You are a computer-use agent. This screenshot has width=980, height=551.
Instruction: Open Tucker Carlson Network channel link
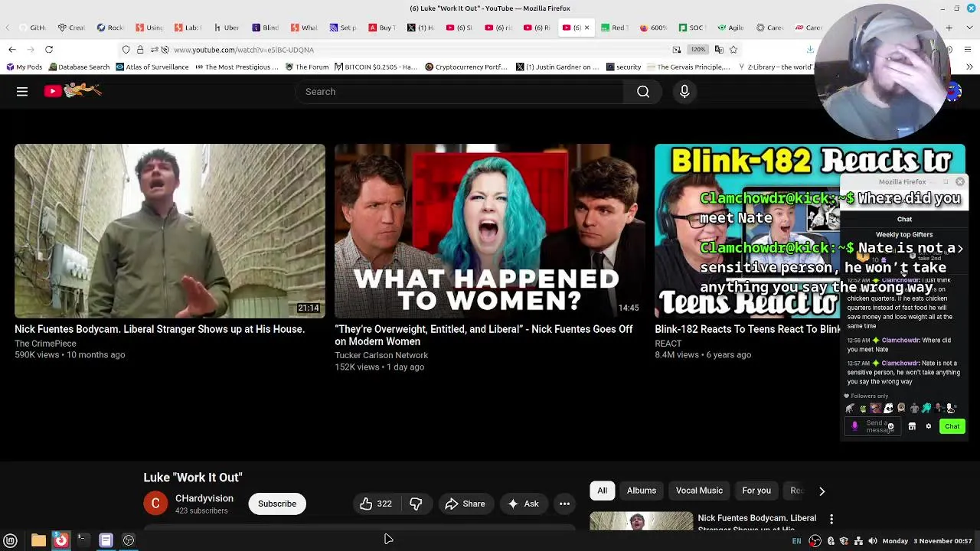pos(381,355)
